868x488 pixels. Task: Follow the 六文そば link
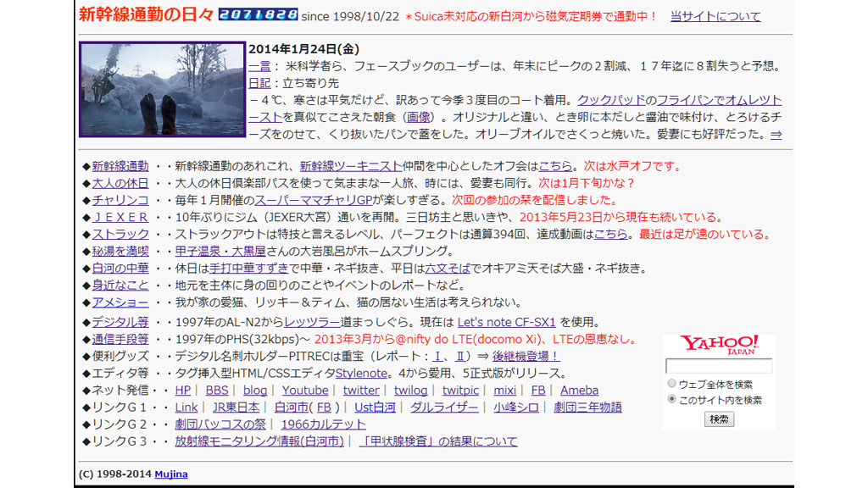(448, 269)
